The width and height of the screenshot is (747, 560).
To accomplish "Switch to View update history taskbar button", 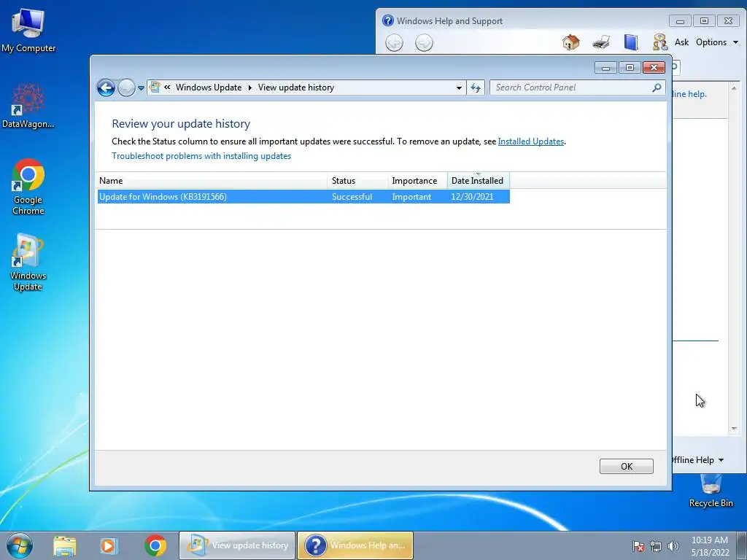I will click(x=237, y=545).
